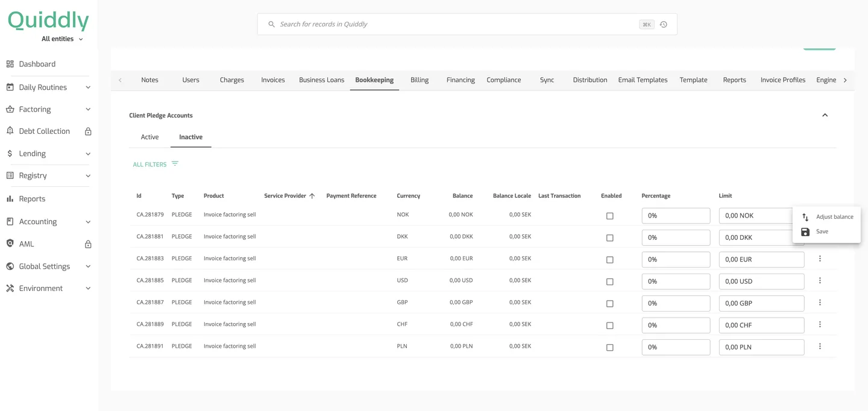The height and width of the screenshot is (411, 868).
Task: Open row menu for CHF account
Action: 820,324
